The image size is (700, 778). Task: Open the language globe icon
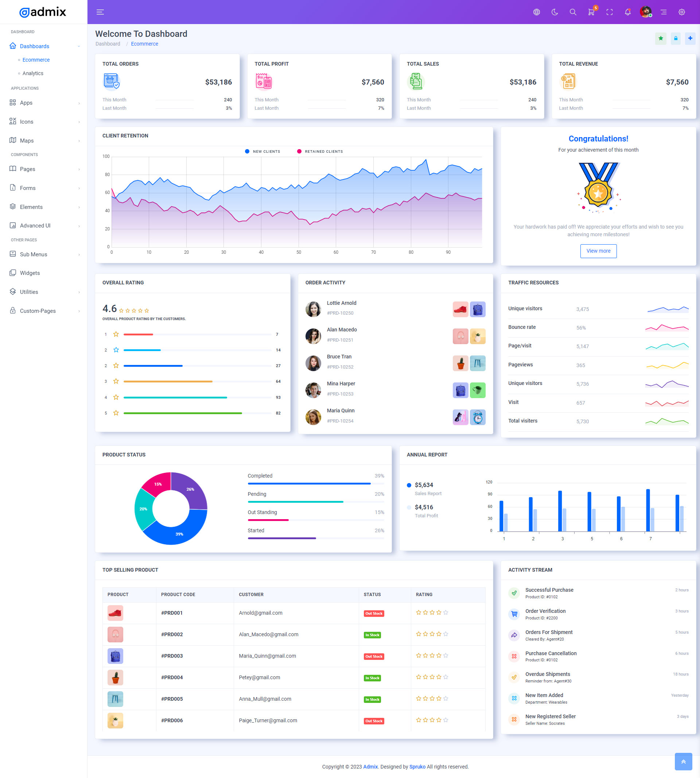[537, 12]
